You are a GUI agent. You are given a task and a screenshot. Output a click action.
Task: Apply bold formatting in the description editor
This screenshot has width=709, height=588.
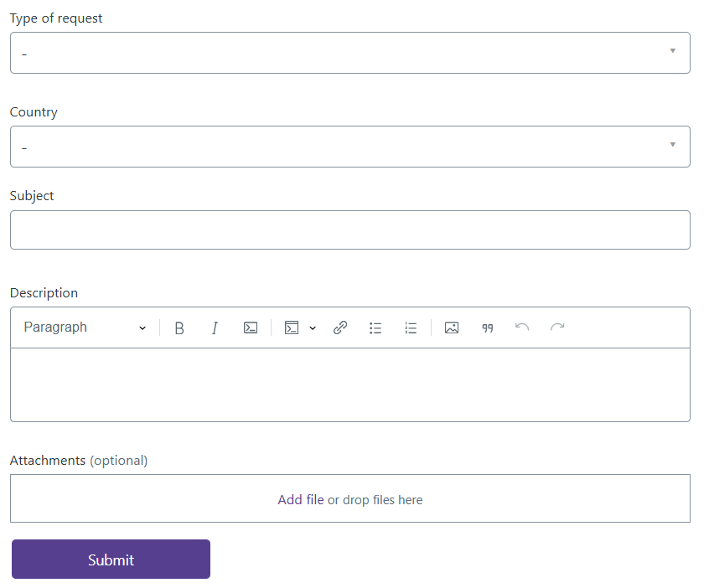[x=179, y=327]
